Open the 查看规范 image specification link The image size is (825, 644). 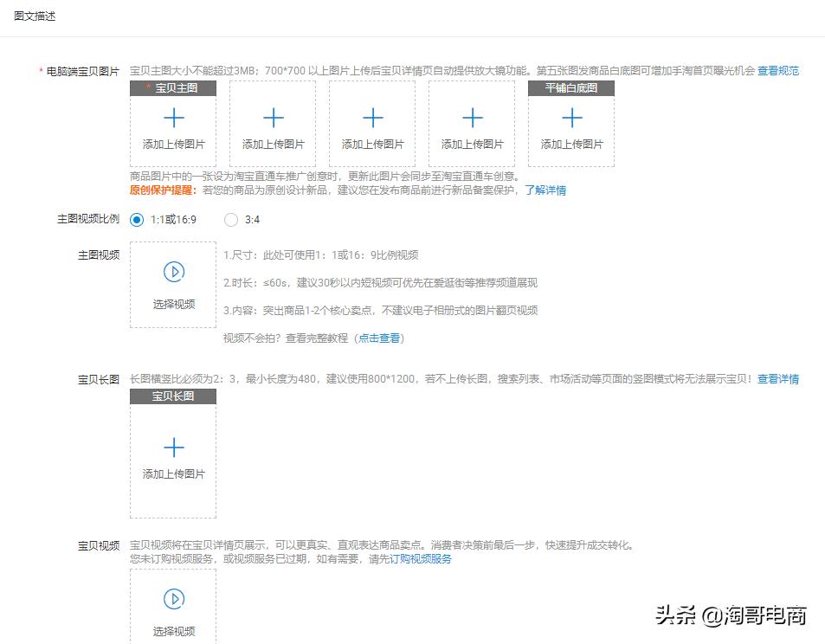777,72
